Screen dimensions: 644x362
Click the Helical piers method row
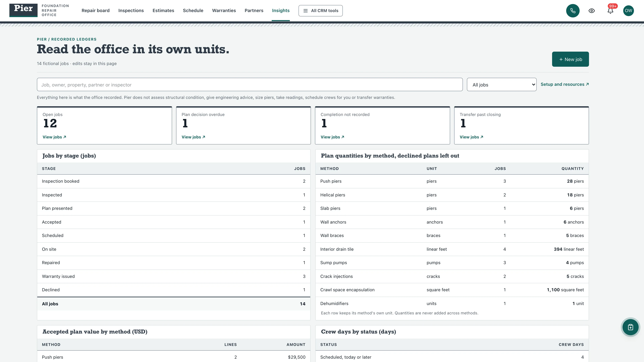click(452, 195)
